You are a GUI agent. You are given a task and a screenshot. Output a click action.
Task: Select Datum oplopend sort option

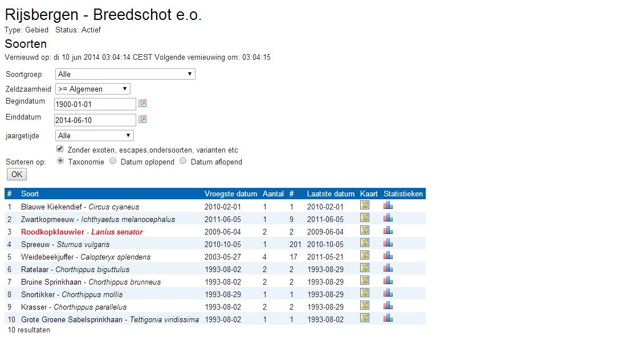(x=113, y=161)
